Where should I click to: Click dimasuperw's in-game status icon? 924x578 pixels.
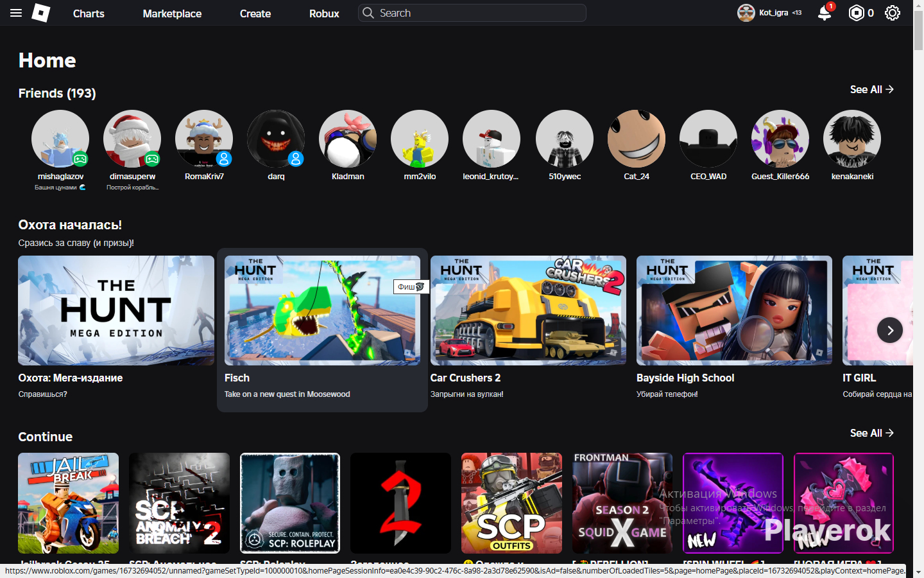coord(152,159)
